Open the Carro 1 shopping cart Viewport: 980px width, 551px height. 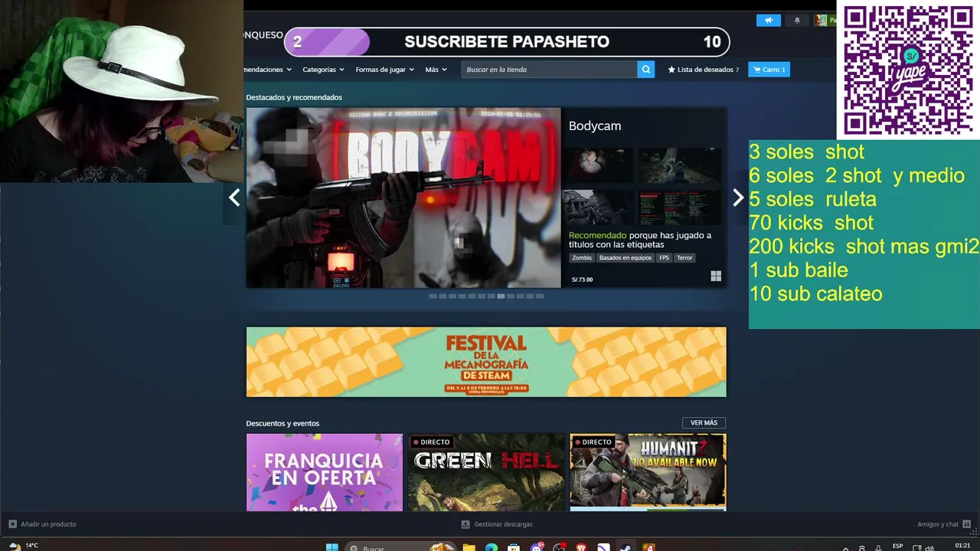pyautogui.click(x=769, y=70)
